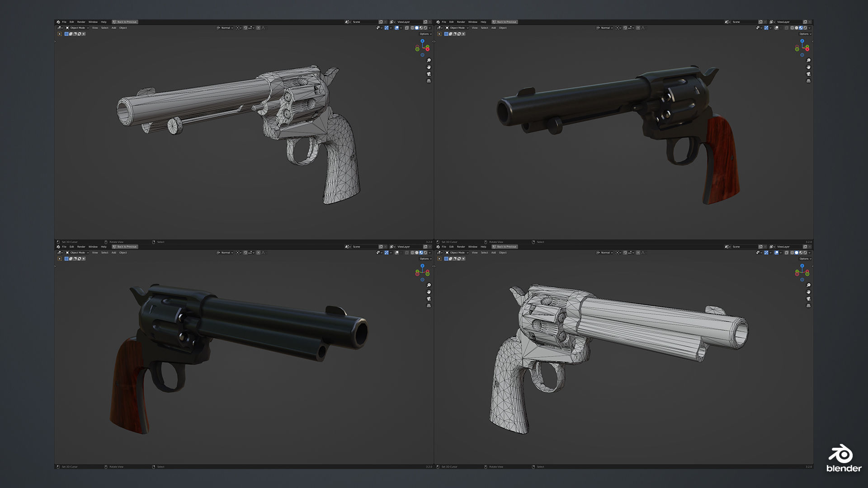Toggle X-ray mode in top-left viewport header
Screen dimensions: 868x488
406,28
